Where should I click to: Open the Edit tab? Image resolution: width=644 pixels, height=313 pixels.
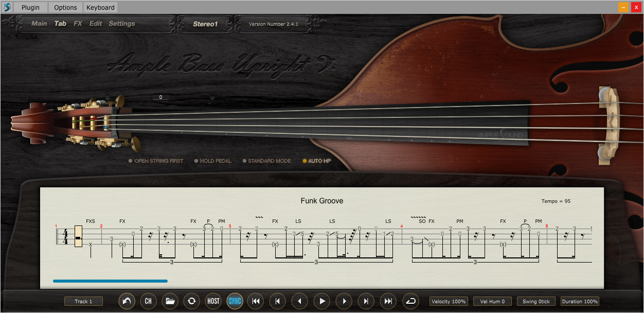(x=96, y=24)
